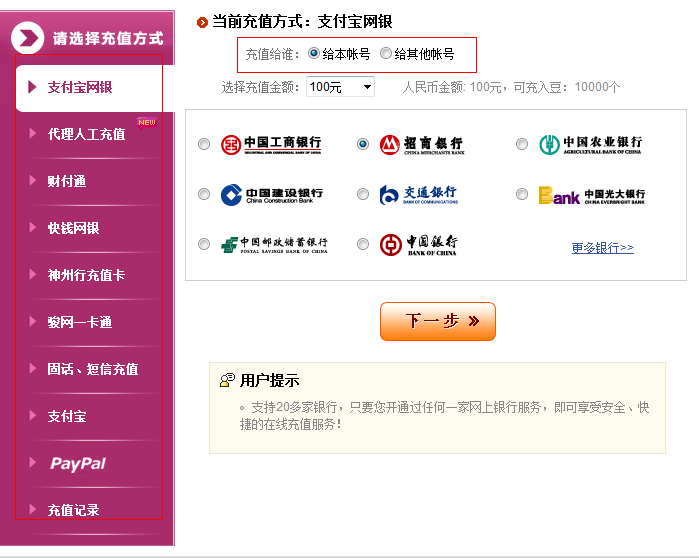Click the Bank of Communications logo
The image size is (699, 558).
point(419,194)
